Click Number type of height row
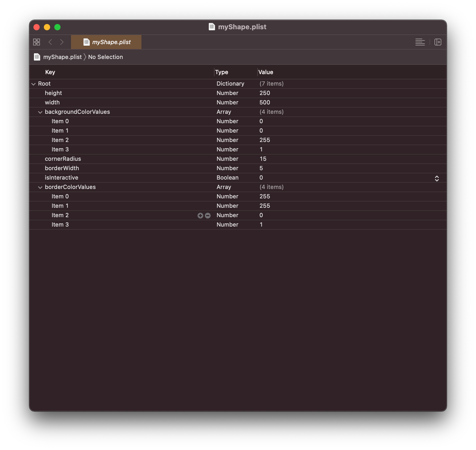This screenshot has width=476, height=450. point(227,93)
